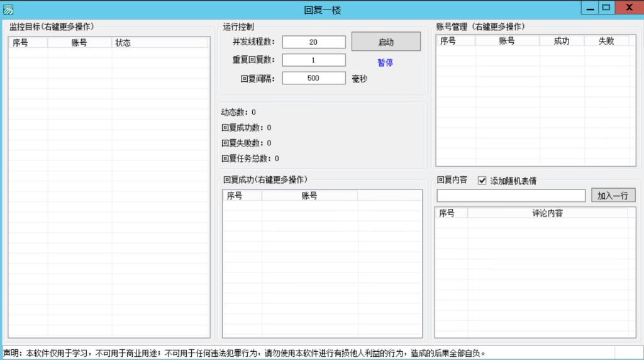Click 成功 column header in account management

coord(562,41)
